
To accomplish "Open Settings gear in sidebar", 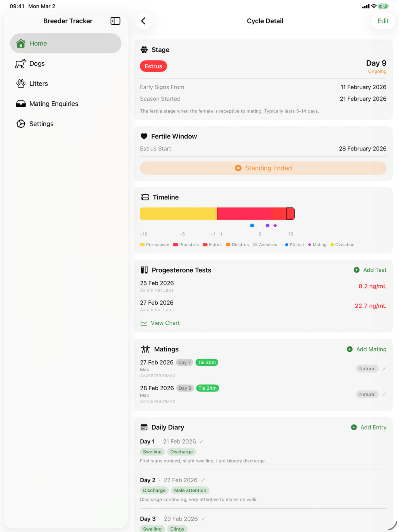I will (21, 124).
